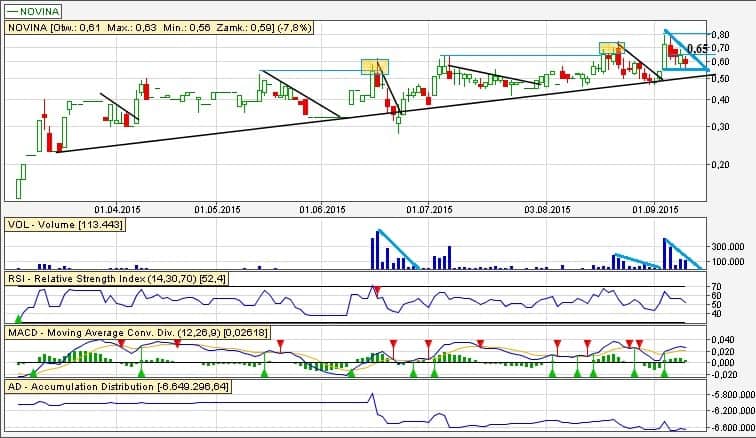The width and height of the screenshot is (756, 438).
Task: Select the right yellow highlighted box on price chart
Action: tap(611, 48)
